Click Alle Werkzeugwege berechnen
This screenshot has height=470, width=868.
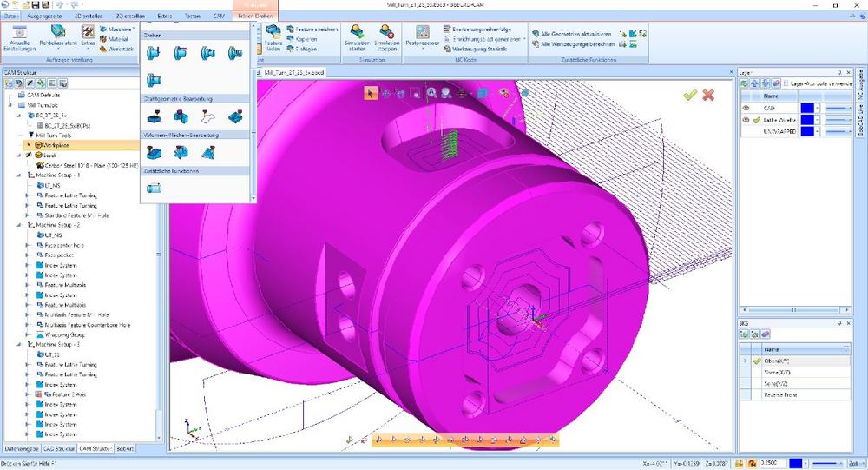point(574,43)
